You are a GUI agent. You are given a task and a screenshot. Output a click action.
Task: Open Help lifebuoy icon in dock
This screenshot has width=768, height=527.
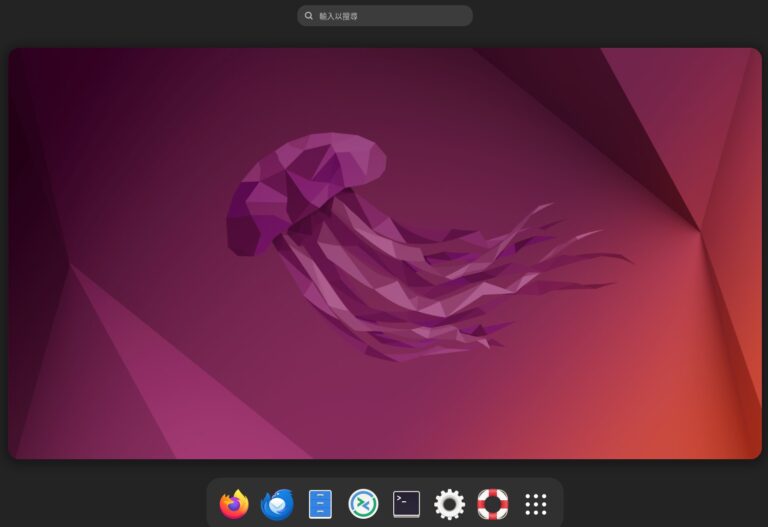click(492, 504)
